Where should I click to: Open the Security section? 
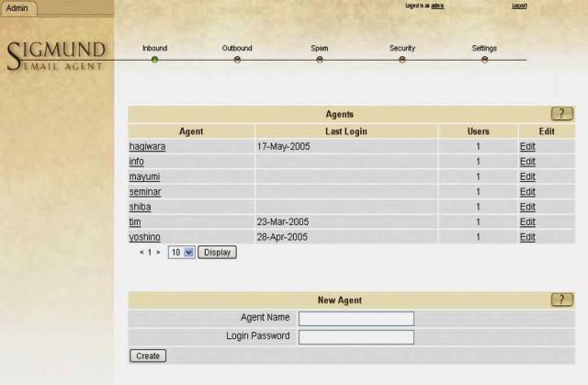click(402, 48)
